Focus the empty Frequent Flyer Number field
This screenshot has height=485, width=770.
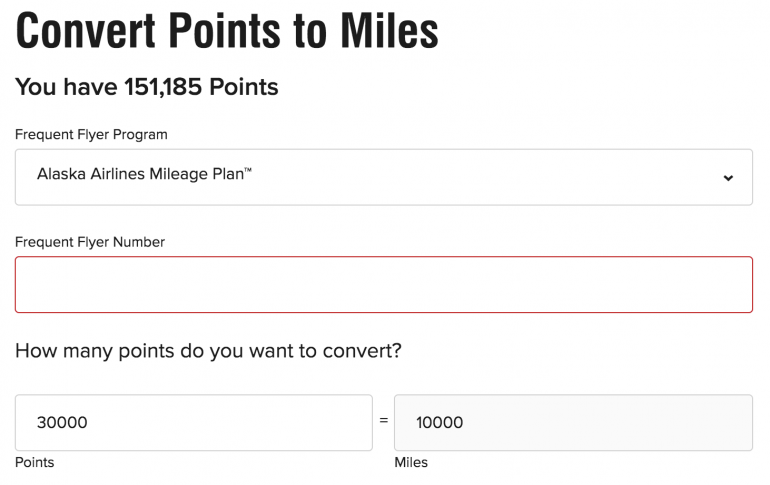pyautogui.click(x=384, y=285)
